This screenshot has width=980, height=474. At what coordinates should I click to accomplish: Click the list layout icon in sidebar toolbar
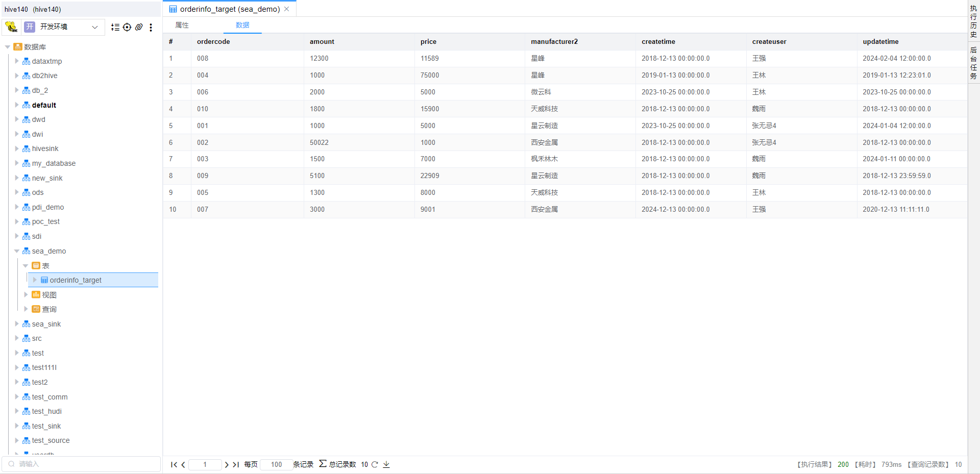115,28
